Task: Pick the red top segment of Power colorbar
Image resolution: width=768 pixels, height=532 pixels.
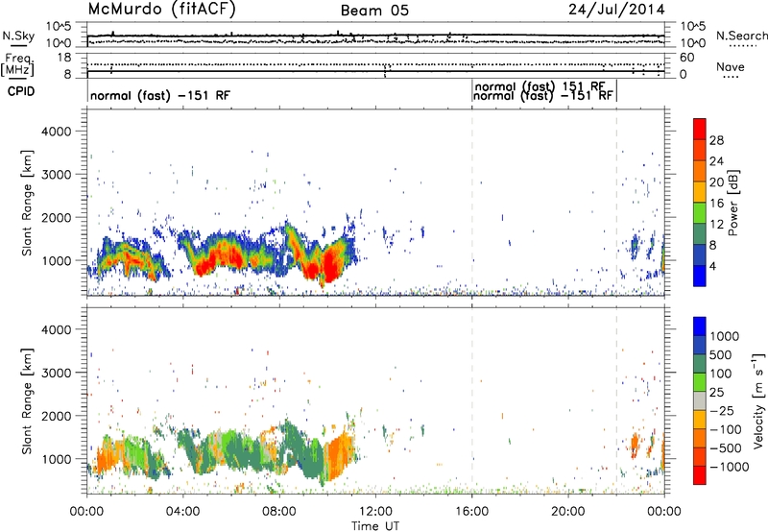Action: coord(700,130)
